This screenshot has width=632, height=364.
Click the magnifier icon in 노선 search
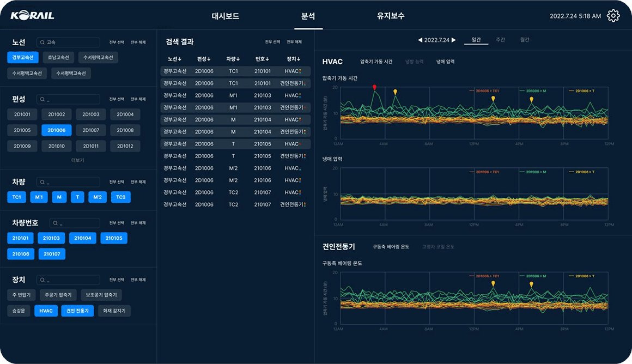click(42, 43)
